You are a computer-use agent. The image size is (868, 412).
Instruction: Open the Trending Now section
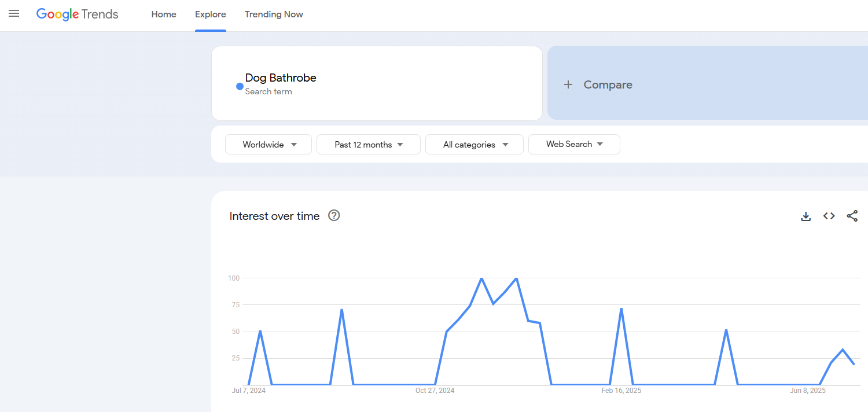pyautogui.click(x=274, y=14)
